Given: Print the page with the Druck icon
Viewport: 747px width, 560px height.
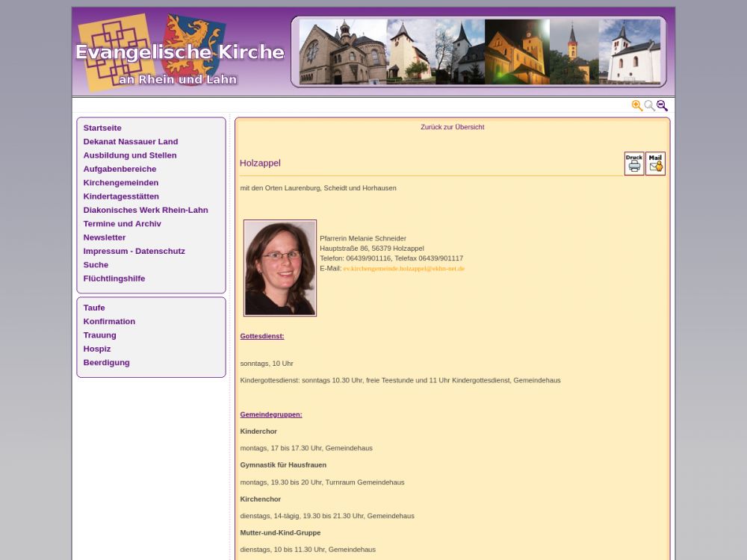Looking at the screenshot, I should [x=633, y=164].
